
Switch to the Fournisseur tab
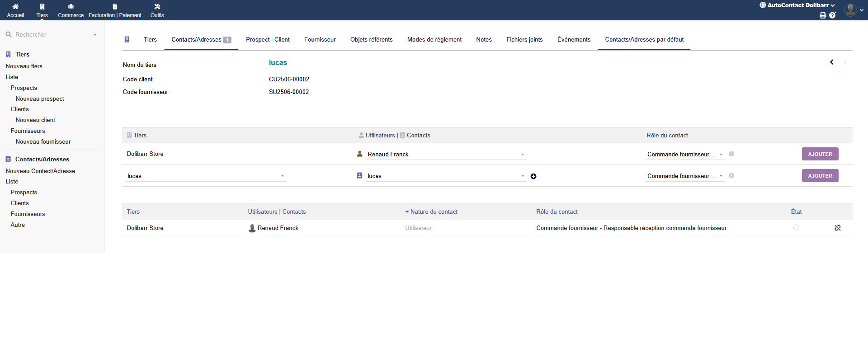[x=320, y=40]
